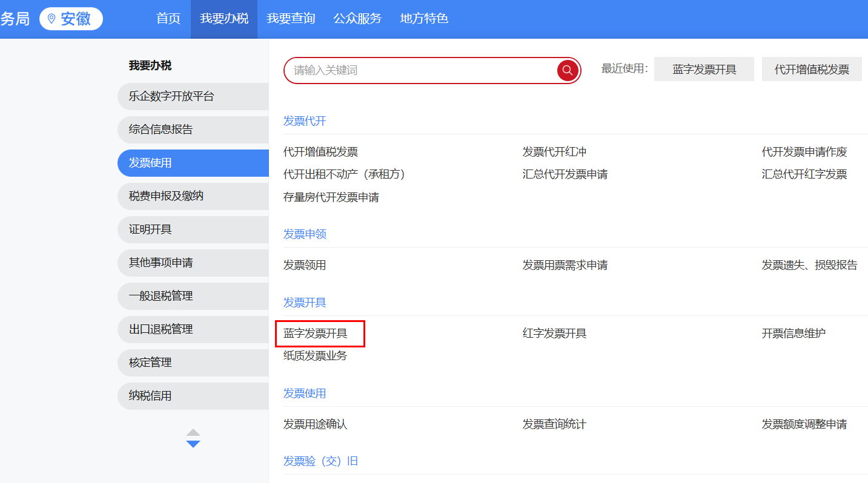This screenshot has height=483, width=868.
Task: Open 代开出租不动产（承租方） link
Action: (x=344, y=174)
